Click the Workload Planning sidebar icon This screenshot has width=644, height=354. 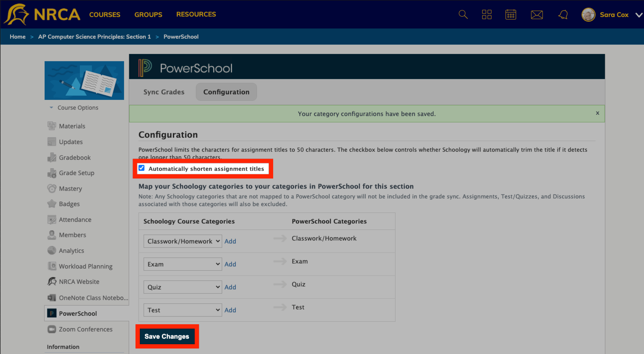click(52, 266)
